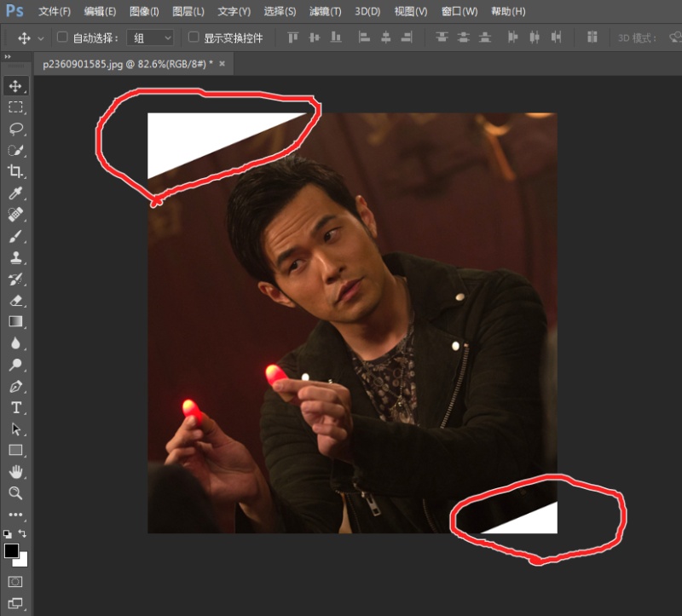Image resolution: width=682 pixels, height=616 pixels.
Task: Select the Horizontal Type tool
Action: (x=15, y=408)
